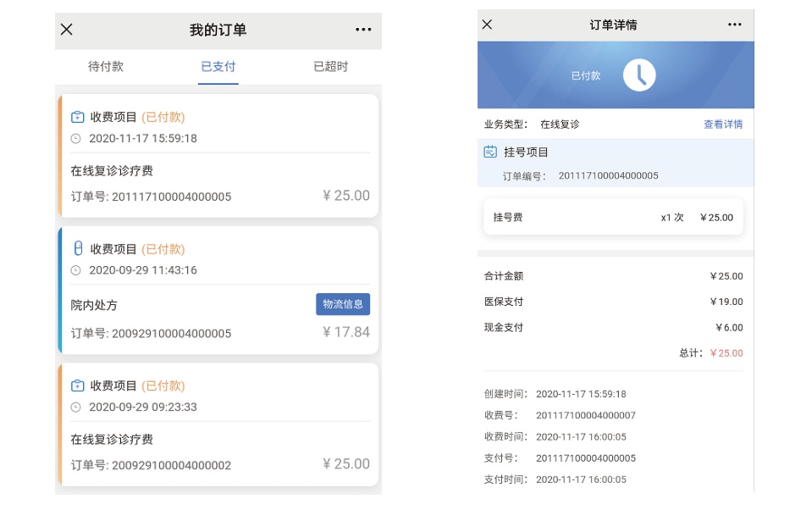Close the 我的订单 page with X icon
812x521 pixels.
pyautogui.click(x=67, y=30)
